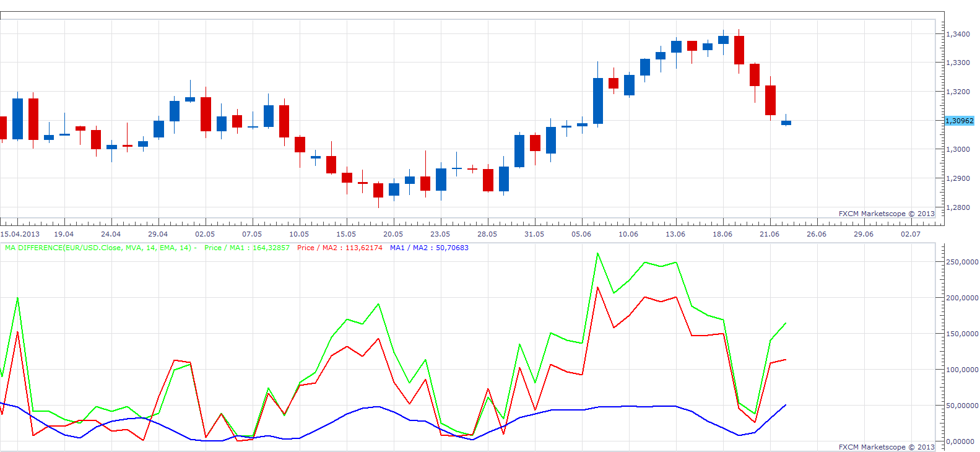
Task: Click the current price label 1,30962
Action: point(960,121)
